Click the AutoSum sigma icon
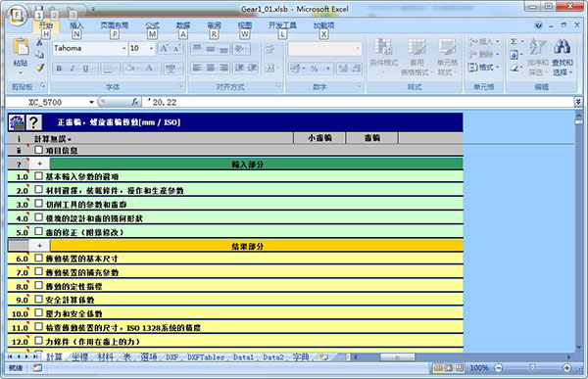588x379 pixels. click(514, 41)
